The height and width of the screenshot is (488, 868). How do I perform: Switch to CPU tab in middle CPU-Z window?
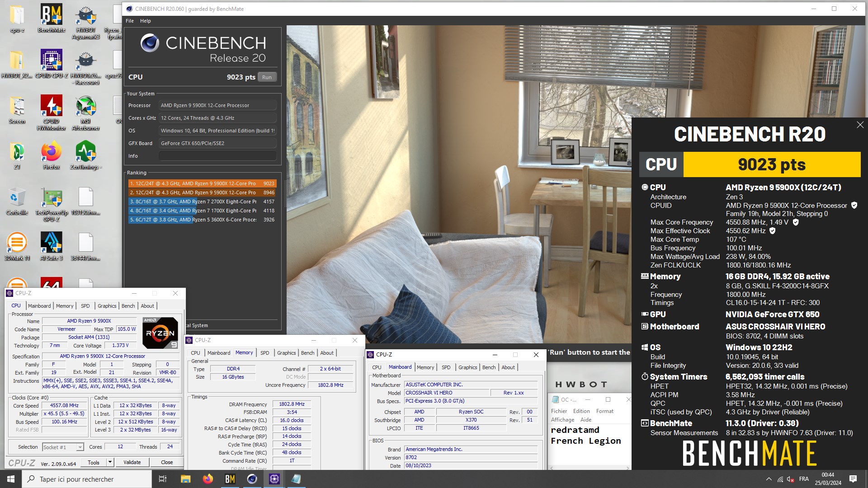pyautogui.click(x=195, y=353)
